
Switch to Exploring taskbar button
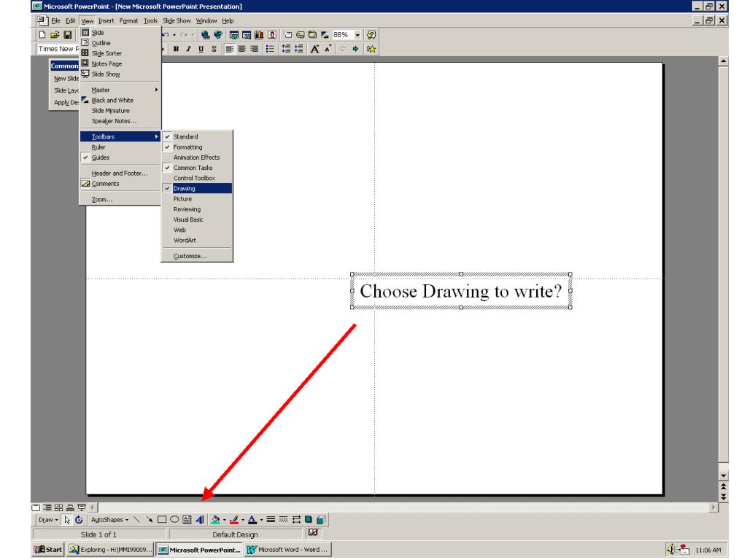(x=111, y=550)
